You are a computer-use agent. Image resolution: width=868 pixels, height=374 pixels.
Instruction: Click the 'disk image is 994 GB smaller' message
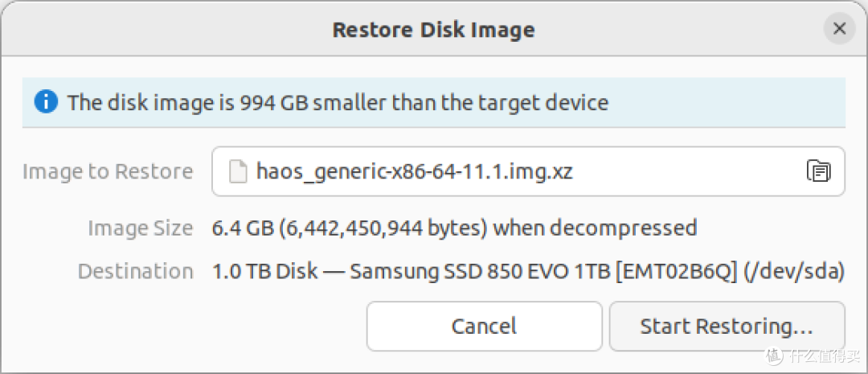point(338,102)
